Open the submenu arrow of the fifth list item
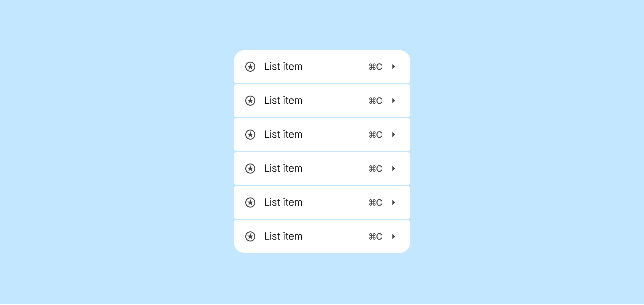644x305 pixels. (393, 202)
